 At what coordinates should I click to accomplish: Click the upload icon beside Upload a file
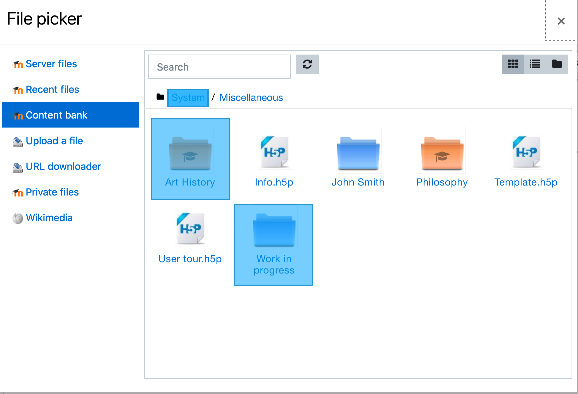point(18,142)
